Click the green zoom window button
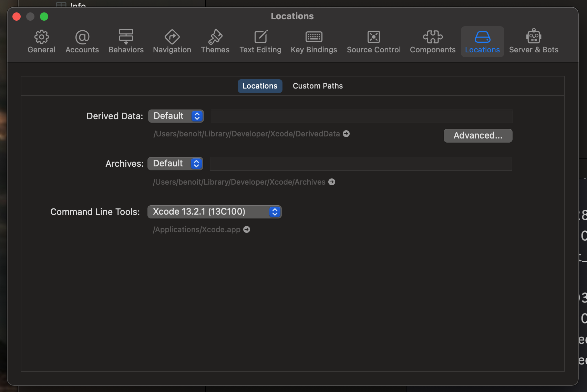The height and width of the screenshot is (392, 587). pos(44,17)
